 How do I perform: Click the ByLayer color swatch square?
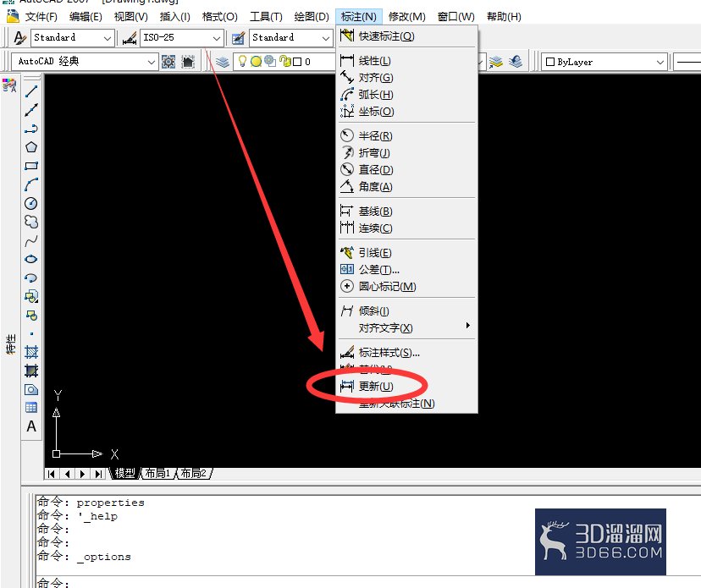(550, 62)
